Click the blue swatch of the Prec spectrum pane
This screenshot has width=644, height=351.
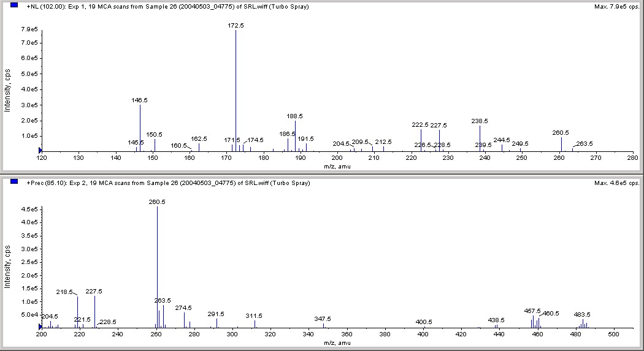click(x=14, y=181)
